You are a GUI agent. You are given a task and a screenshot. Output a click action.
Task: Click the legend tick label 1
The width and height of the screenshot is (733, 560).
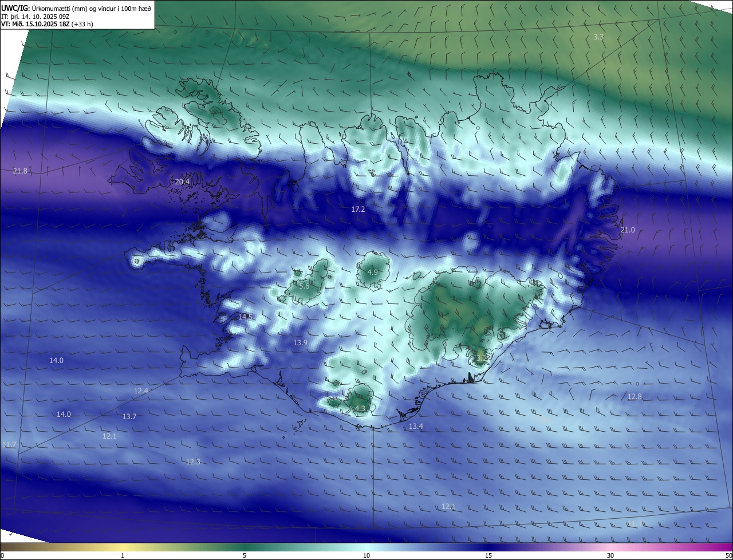(123, 555)
